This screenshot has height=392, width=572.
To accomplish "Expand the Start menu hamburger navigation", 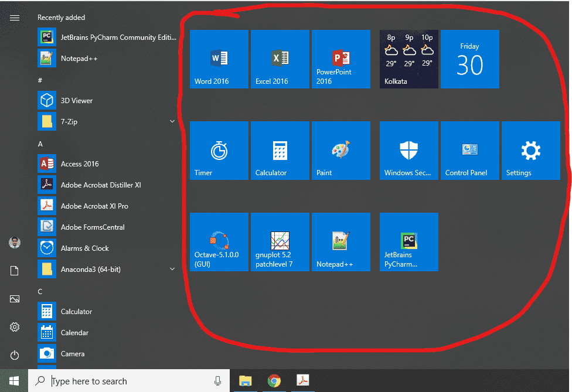I will pyautogui.click(x=15, y=18).
